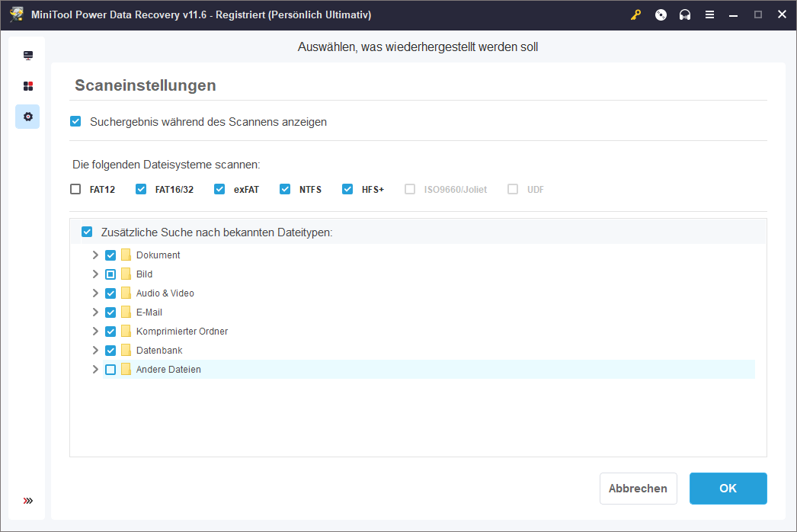
Task: Enable the FAT12 file system checkbox
Action: 75,189
